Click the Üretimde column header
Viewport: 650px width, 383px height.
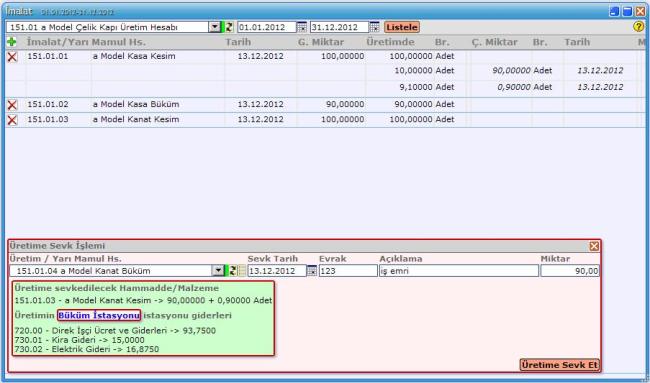(x=390, y=42)
